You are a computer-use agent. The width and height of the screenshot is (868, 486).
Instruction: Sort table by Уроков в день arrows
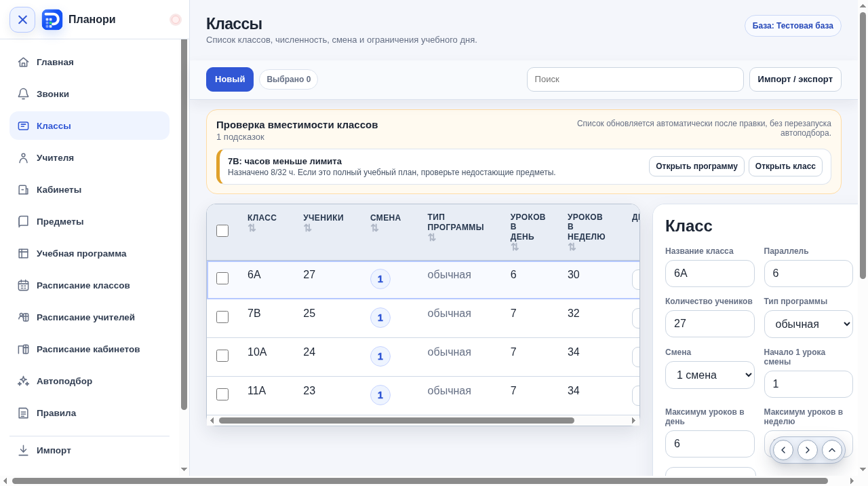pyautogui.click(x=515, y=247)
